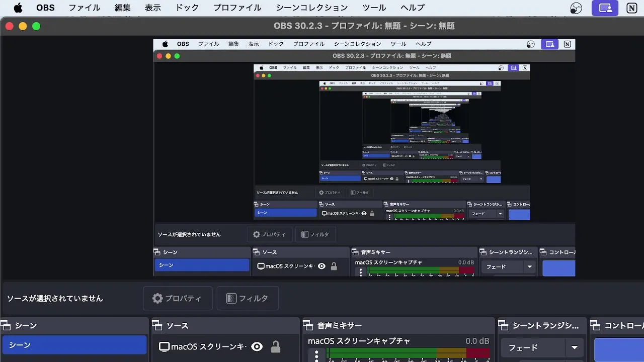Click the purple screen sharing indicator icon
Viewport: 644px width, 362px height.
coord(605,8)
